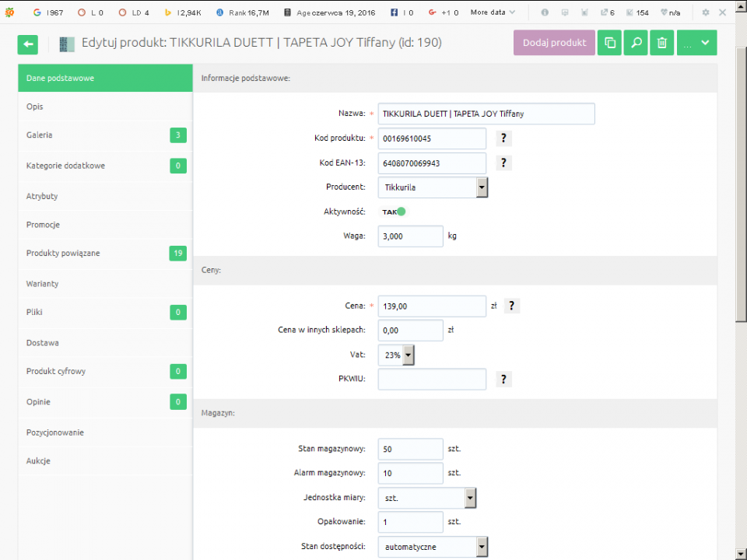Open help for Kod produktu field
The height and width of the screenshot is (560, 747).
tap(503, 138)
